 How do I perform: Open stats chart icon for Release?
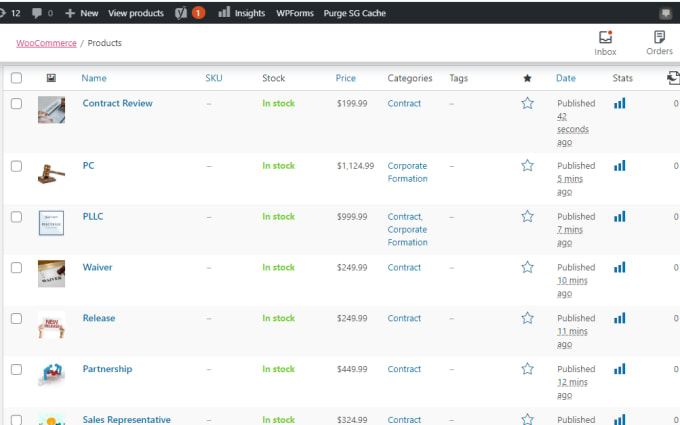click(x=620, y=318)
